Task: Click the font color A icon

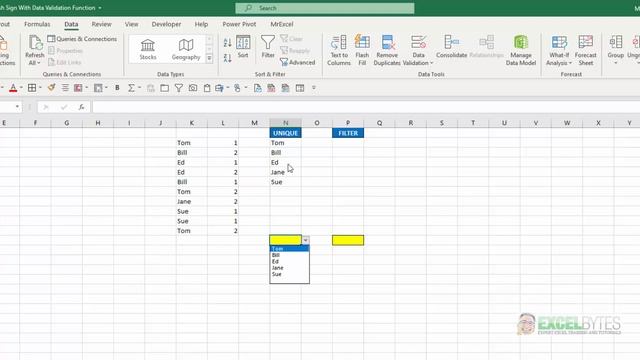Action: (13, 88)
